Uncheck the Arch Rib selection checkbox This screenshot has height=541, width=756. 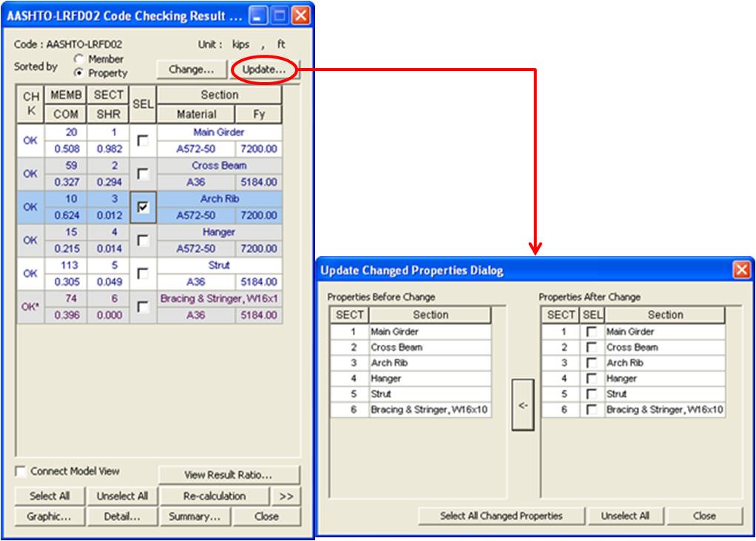[144, 207]
